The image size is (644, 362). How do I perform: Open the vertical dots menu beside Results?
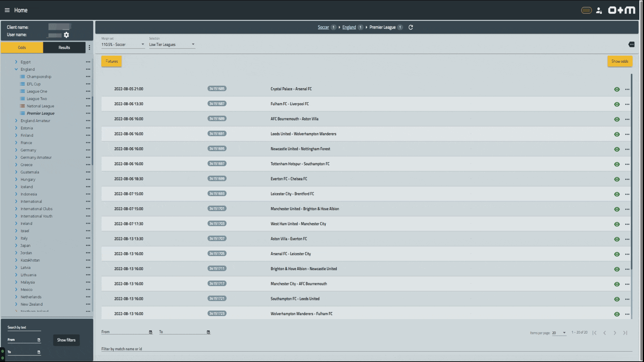(89, 48)
